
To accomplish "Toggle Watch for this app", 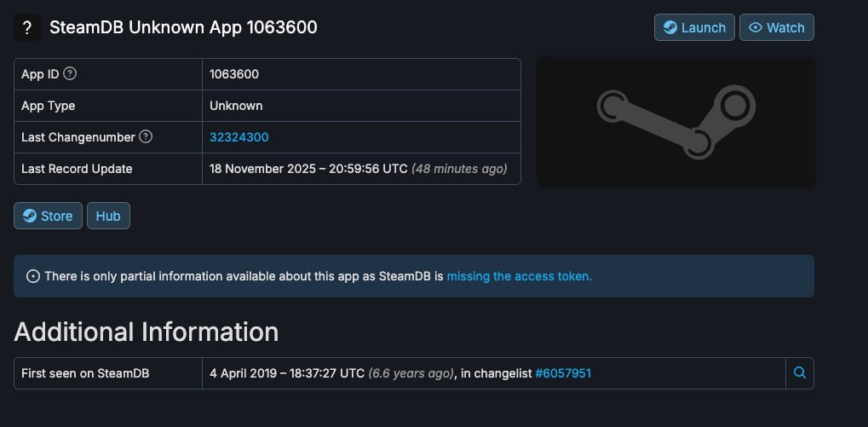I will 776,27.
